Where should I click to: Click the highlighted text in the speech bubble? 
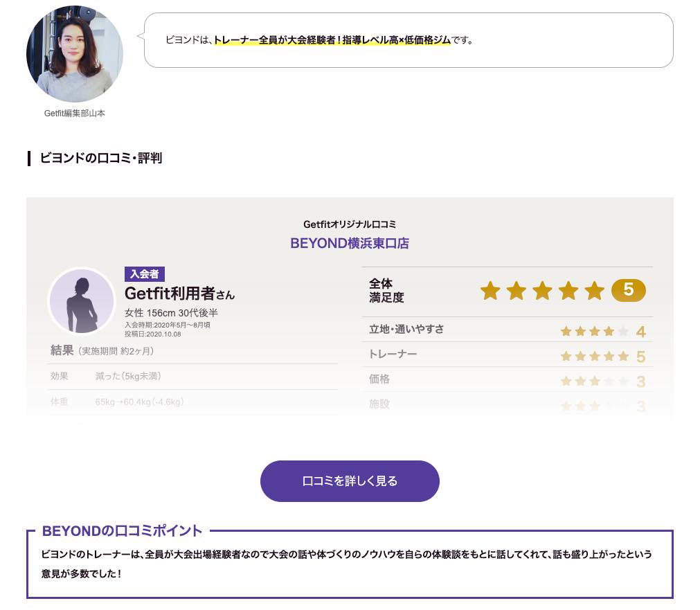tap(332, 40)
